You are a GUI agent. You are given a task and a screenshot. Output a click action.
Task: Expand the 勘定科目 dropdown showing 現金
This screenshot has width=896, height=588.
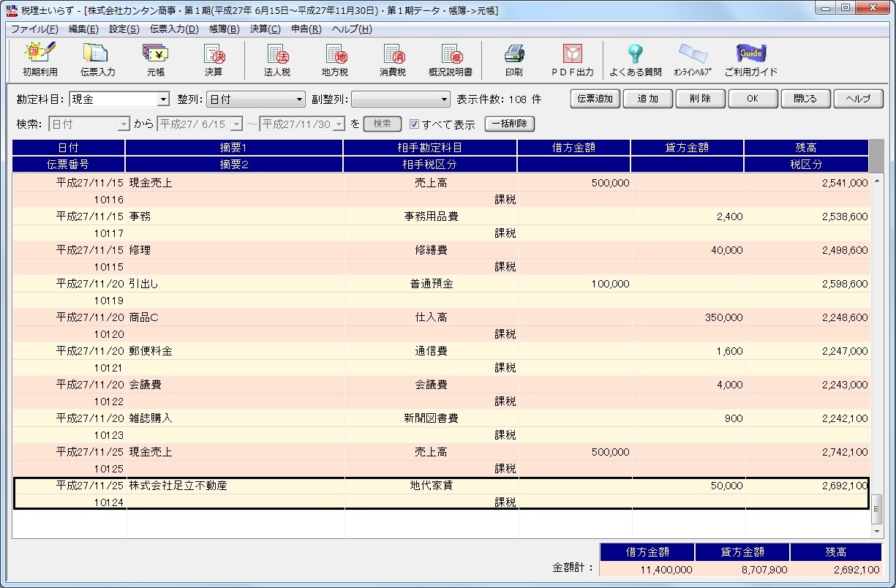163,99
